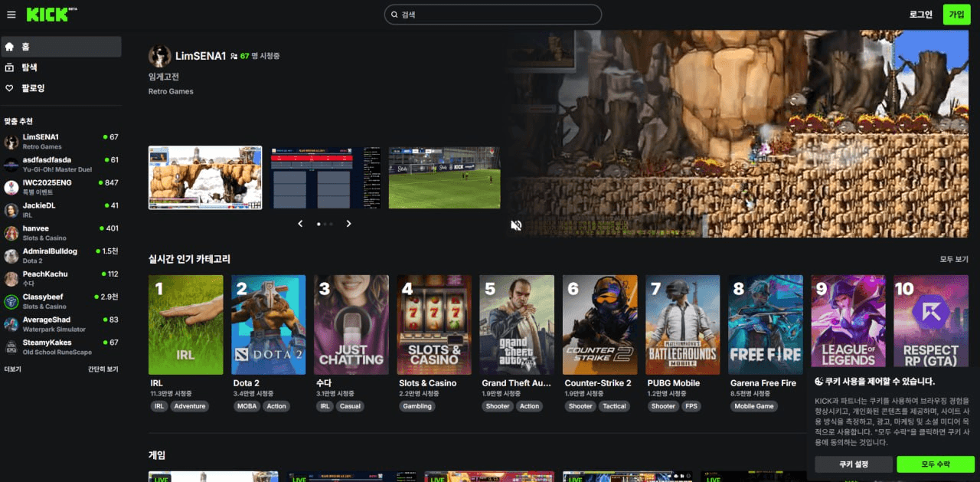Viewport: 980px width, 482px height.
Task: Click the KICK logo
Action: 47,15
